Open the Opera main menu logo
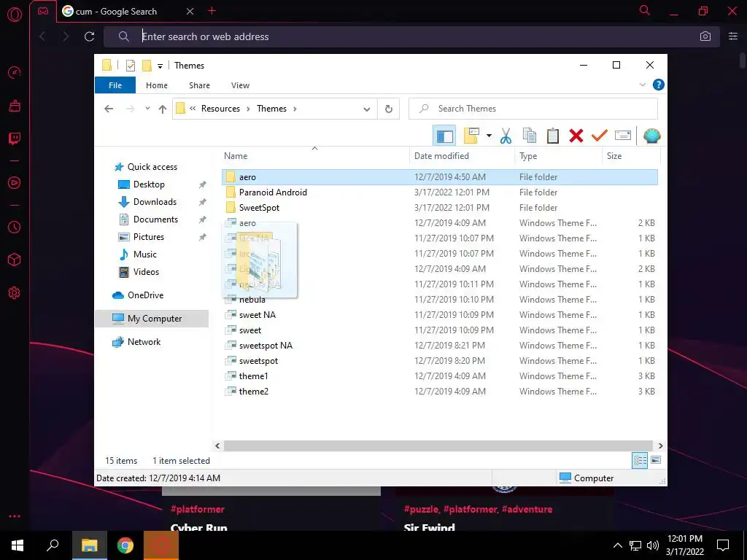This screenshot has height=560, width=747. [15, 15]
